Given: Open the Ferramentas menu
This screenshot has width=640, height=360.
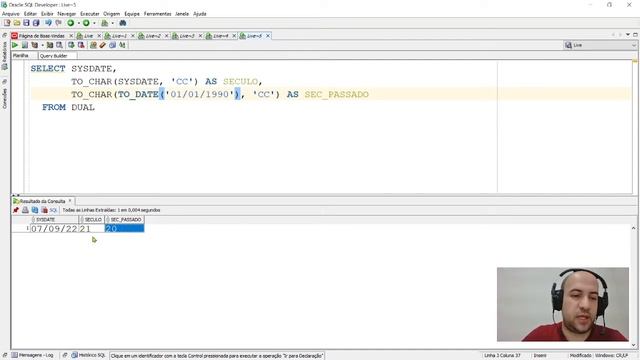Looking at the screenshot, I should [x=158, y=13].
